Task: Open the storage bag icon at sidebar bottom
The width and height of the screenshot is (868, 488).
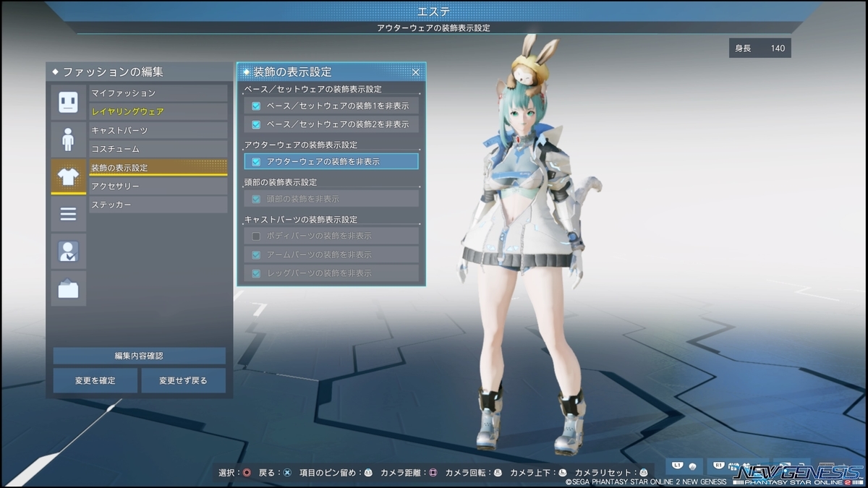Action: (68, 288)
